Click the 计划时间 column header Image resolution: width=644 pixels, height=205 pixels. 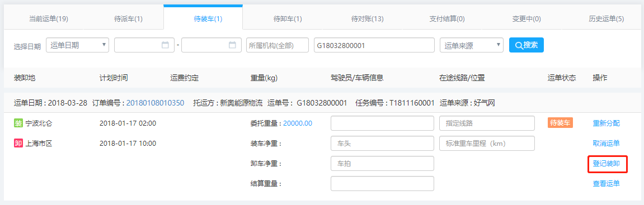(x=114, y=78)
